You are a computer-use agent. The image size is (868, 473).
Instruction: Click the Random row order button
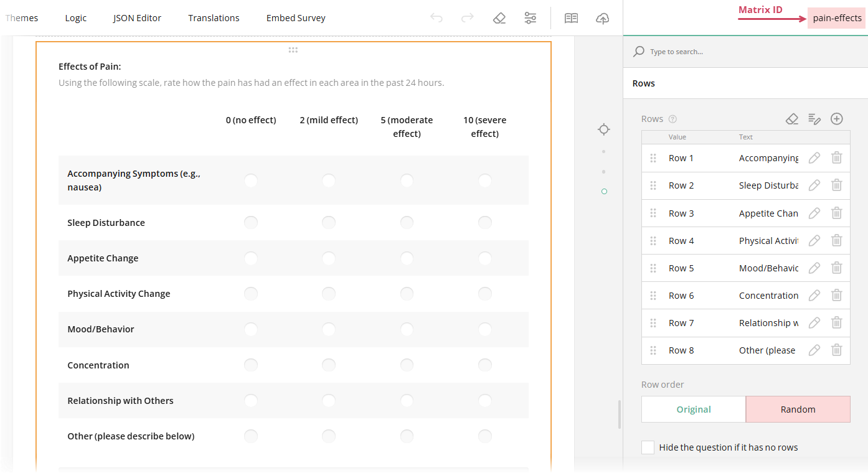click(798, 409)
